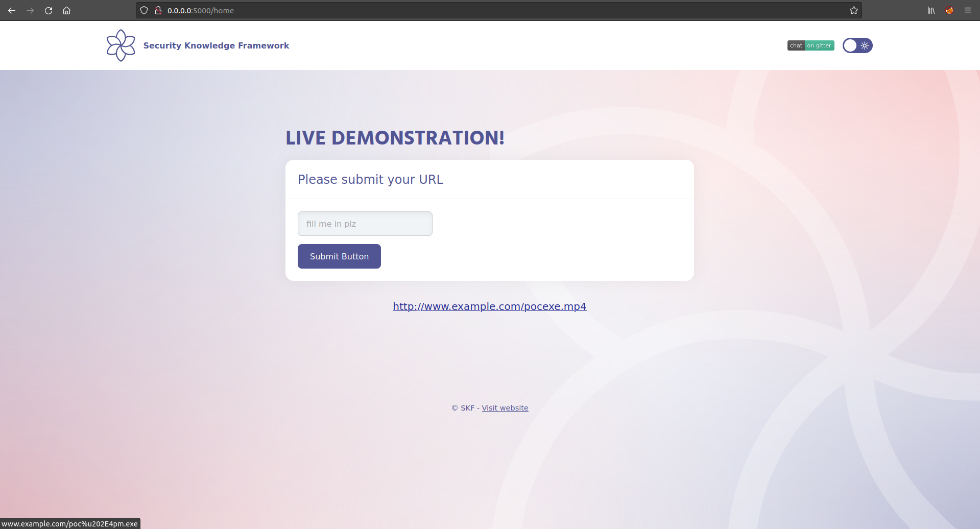Open the browser extension icon in toolbar
The width and height of the screenshot is (980, 529).
[949, 10]
